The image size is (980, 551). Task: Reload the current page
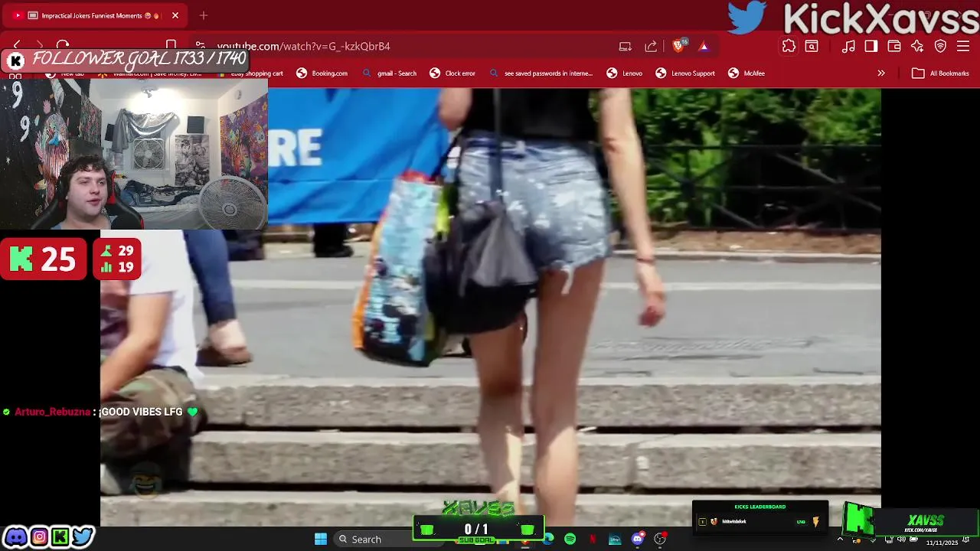63,46
